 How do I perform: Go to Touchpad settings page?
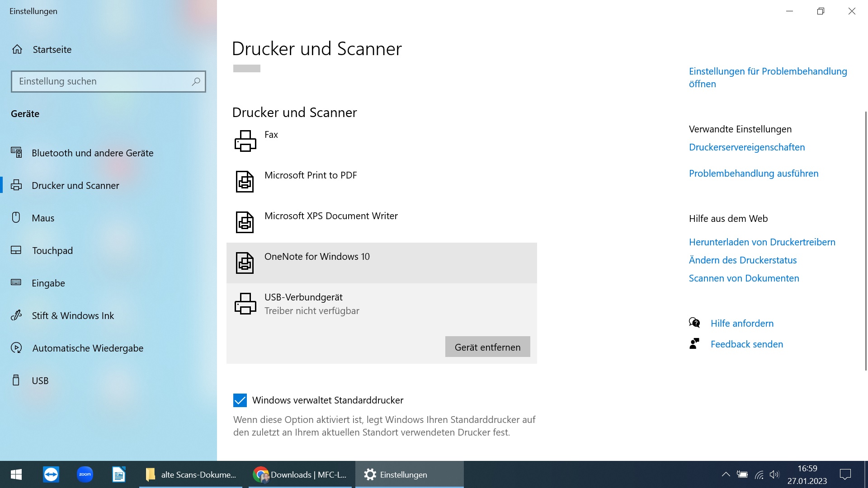[x=52, y=251]
